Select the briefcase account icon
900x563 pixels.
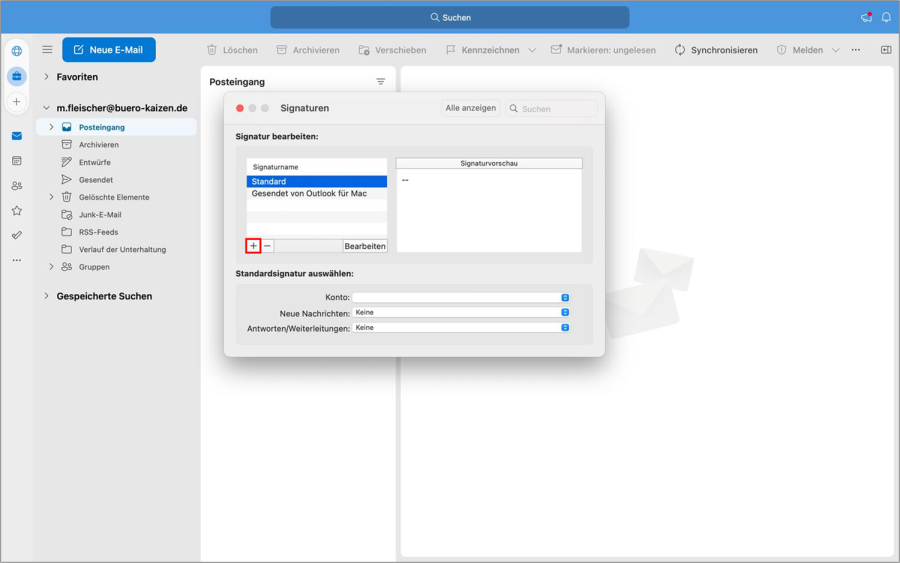tap(17, 76)
